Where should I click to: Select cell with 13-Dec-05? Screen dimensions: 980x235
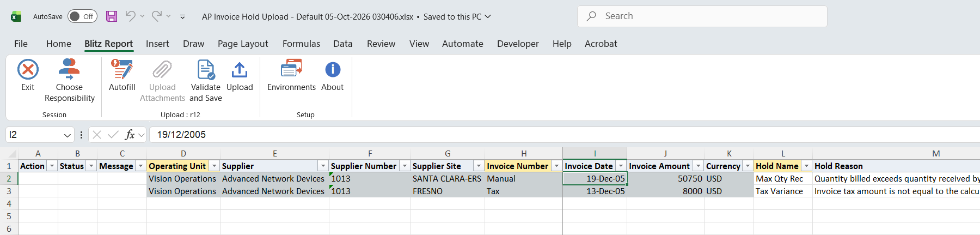click(595, 191)
